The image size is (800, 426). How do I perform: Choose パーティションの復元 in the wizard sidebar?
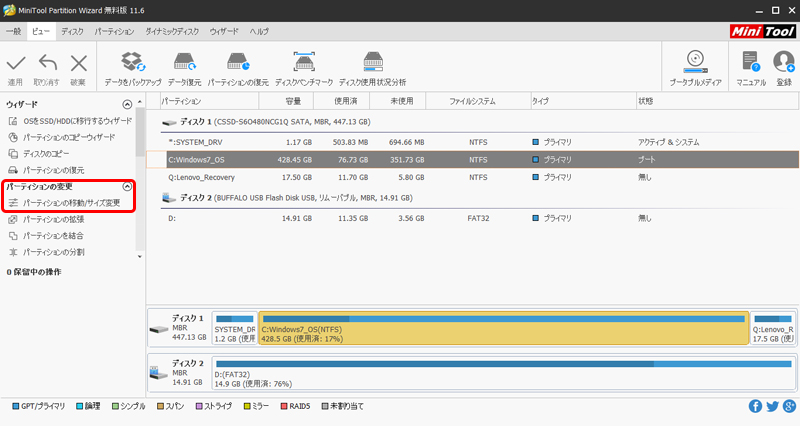(x=46, y=170)
